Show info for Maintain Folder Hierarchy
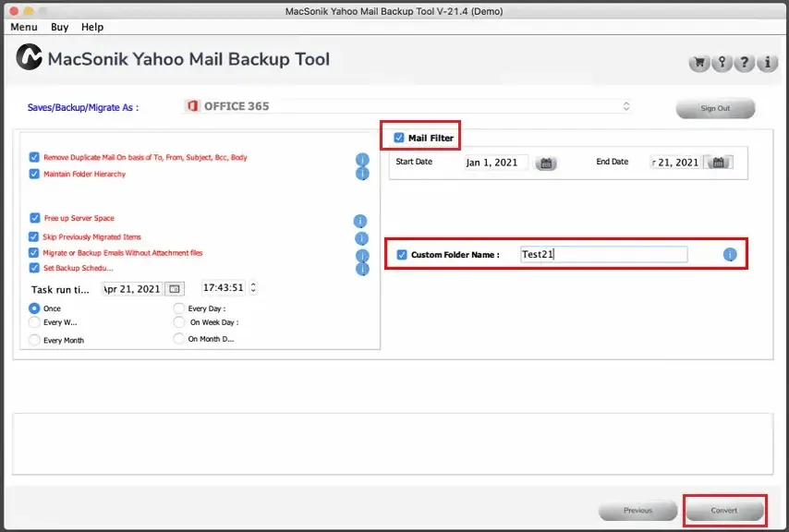This screenshot has height=532, width=789. coord(362,174)
